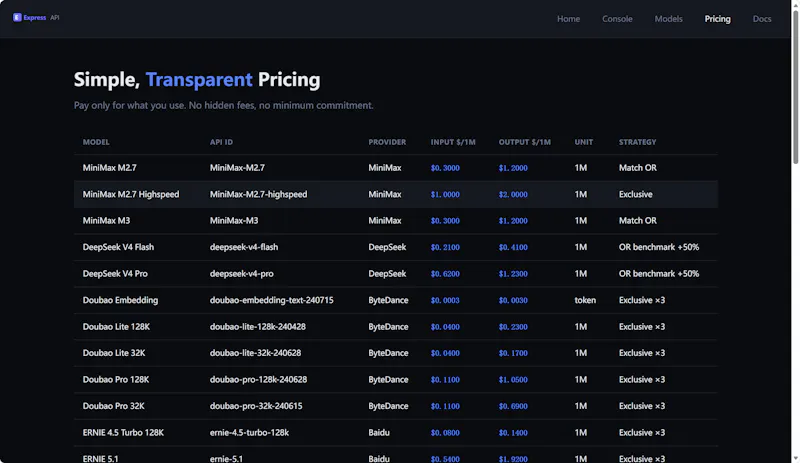800x463 pixels.
Task: Click the Express API brand text
Action: pyautogui.click(x=41, y=17)
